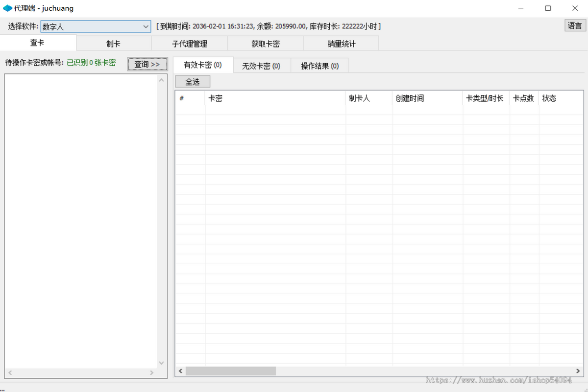The height and width of the screenshot is (392, 588).
Task: Sort by the 创建时间 column header
Action: pos(427,98)
